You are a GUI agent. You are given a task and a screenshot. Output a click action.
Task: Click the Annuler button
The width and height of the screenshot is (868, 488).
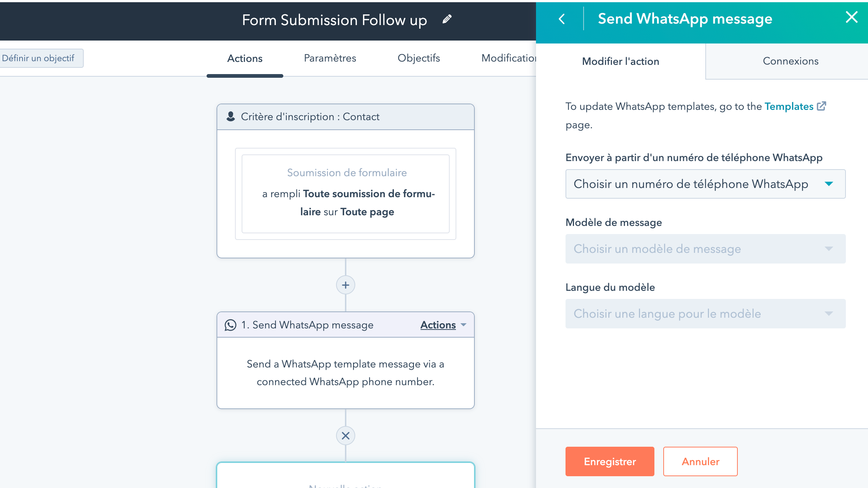tap(700, 461)
